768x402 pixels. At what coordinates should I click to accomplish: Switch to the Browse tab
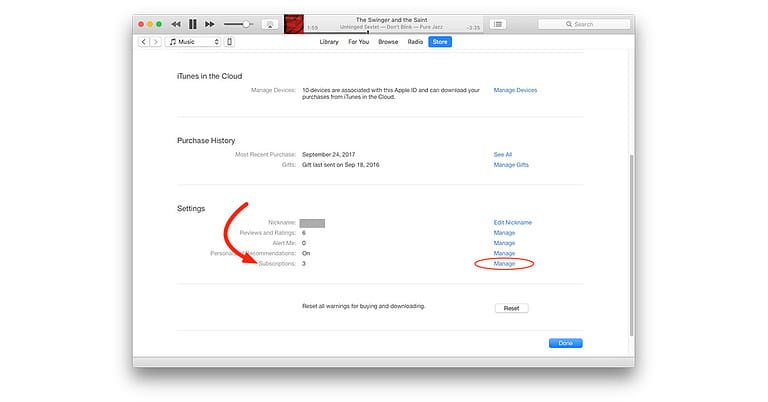(388, 42)
